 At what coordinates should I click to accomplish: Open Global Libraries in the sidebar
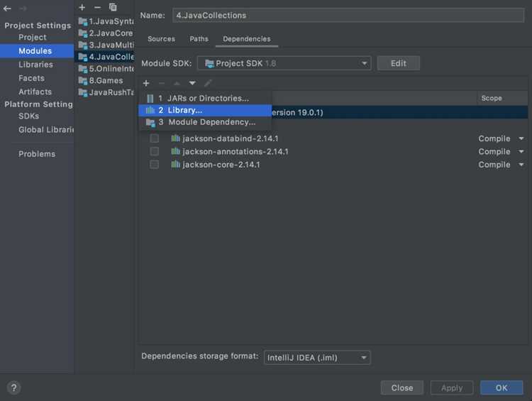46,130
